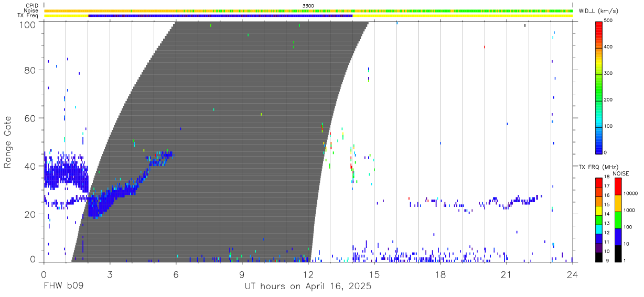This screenshot has width=644, height=297.
Task: Click the y-axis tick label 100
Action: click(x=27, y=24)
